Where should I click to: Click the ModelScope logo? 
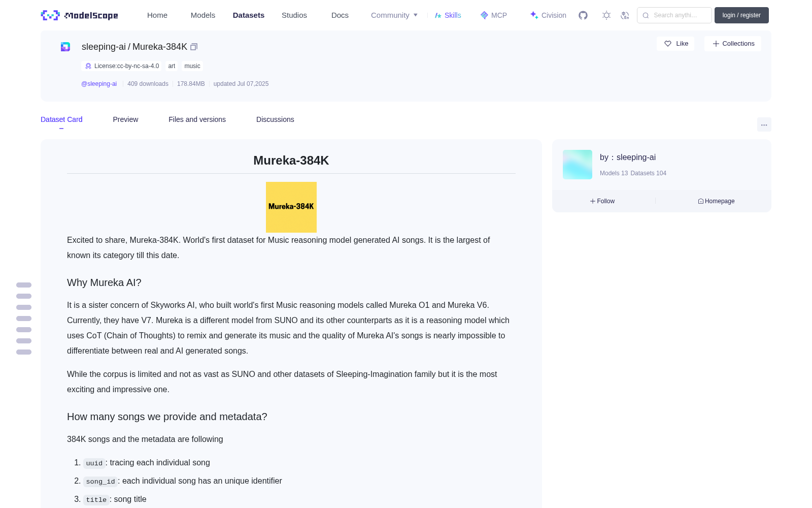point(79,15)
